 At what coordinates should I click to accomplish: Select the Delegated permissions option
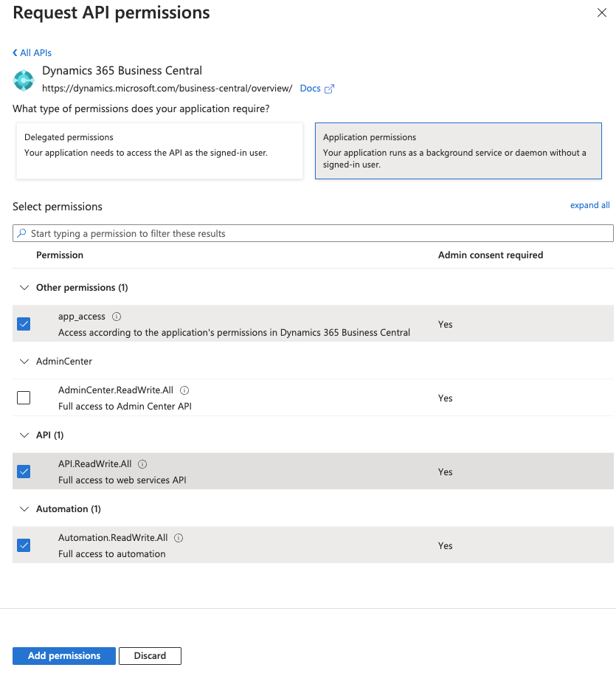point(159,151)
